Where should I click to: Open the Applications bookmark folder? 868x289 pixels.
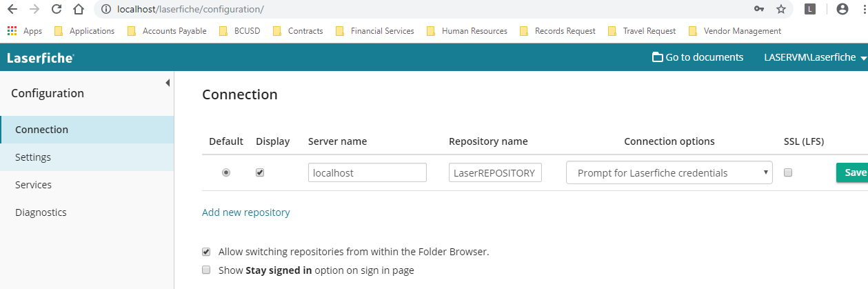pyautogui.click(x=84, y=31)
